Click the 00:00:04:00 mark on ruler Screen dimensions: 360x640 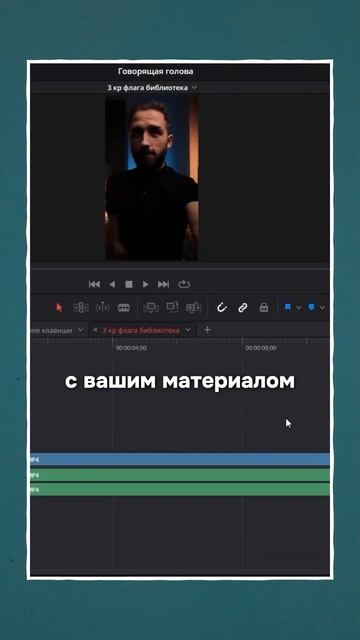(x=131, y=348)
